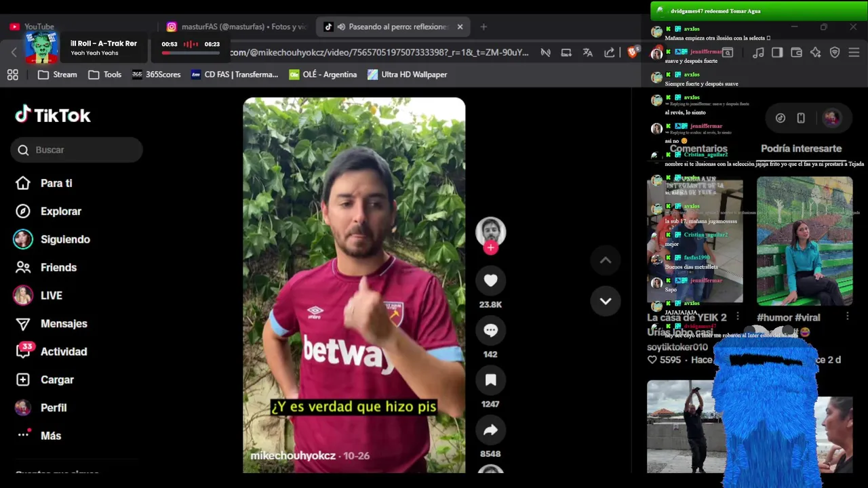
Task: Open the apps grid in bookmarks bar
Action: pyautogui.click(x=12, y=75)
